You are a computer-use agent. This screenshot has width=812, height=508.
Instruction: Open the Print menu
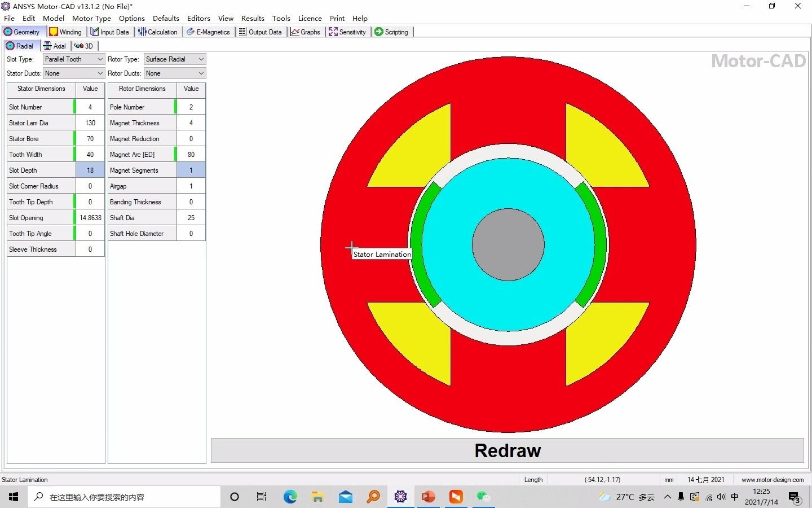pos(337,18)
